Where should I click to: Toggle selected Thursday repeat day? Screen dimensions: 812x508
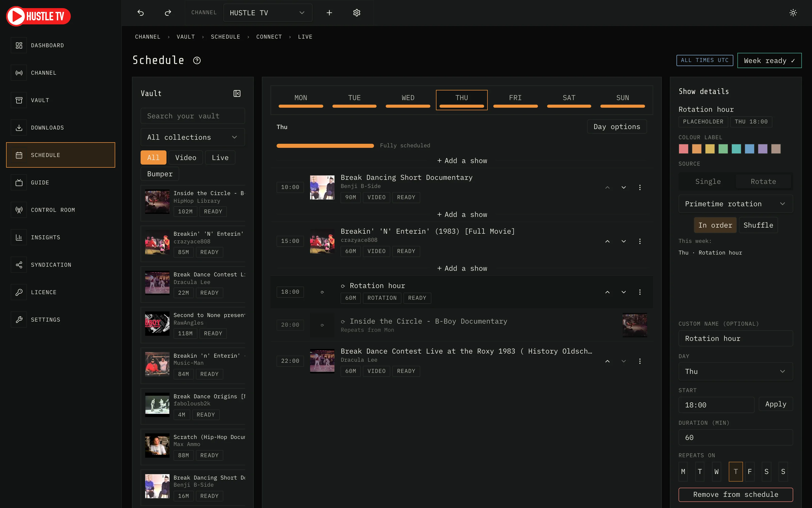pos(736,472)
